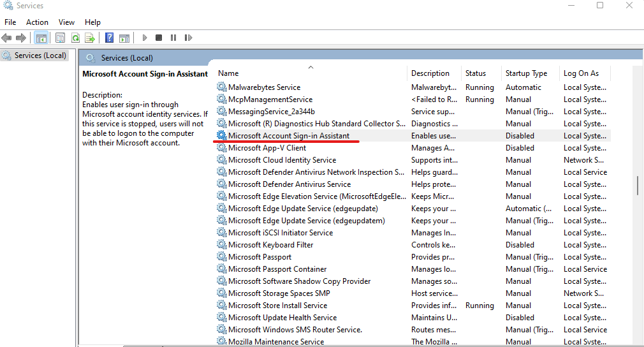Select Mozilla Maintenance Service row
Viewport: 644px width, 347px height.
pos(413,341)
